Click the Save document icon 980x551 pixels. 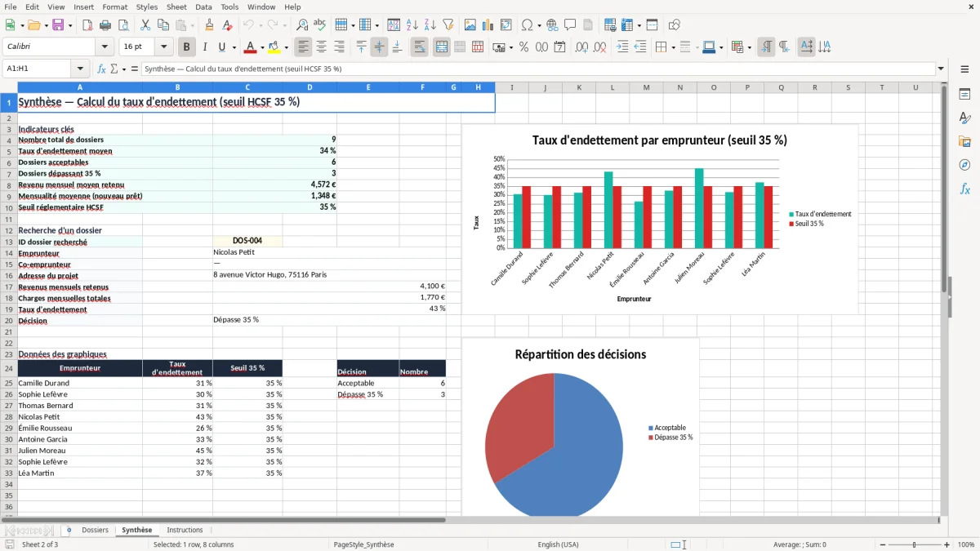click(x=58, y=25)
